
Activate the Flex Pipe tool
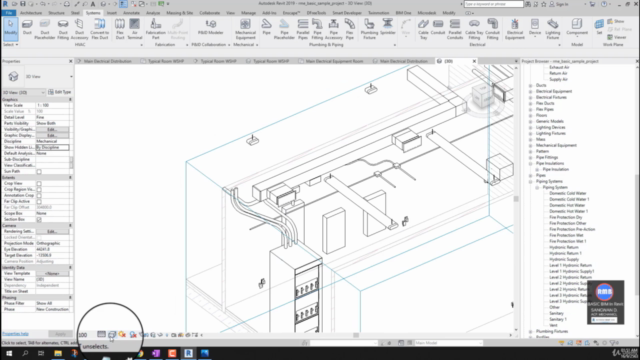[350, 29]
